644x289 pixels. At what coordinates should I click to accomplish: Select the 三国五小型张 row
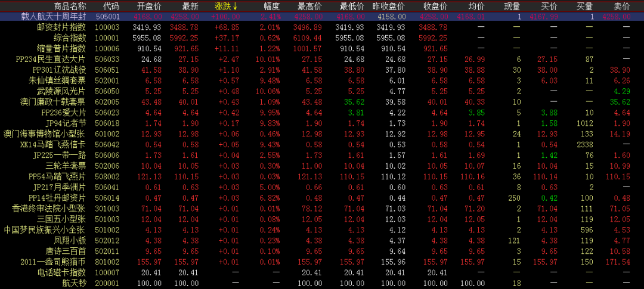tap(322, 219)
